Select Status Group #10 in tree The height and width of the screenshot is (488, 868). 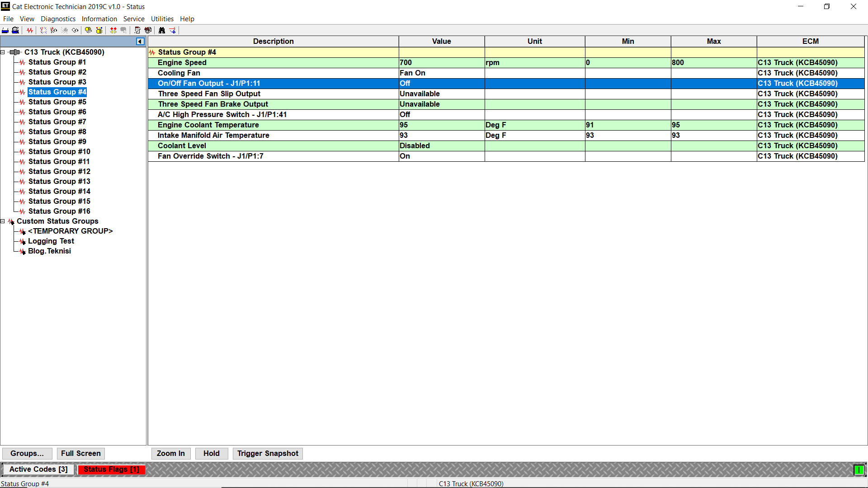59,152
